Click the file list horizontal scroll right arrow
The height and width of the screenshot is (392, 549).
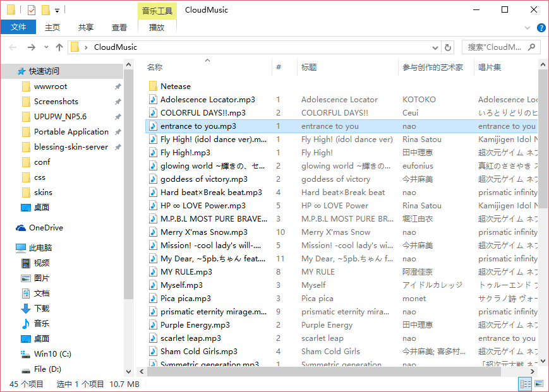pos(533,371)
